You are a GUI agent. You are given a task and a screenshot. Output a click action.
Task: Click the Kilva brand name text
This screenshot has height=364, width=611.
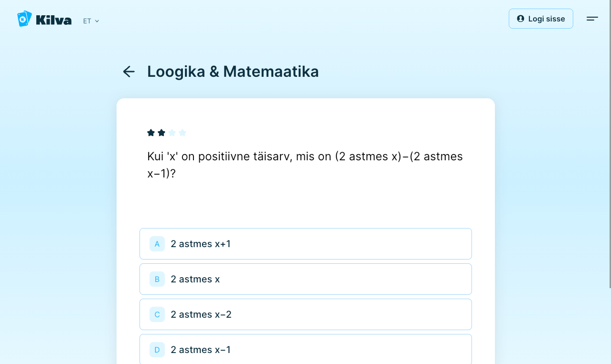click(x=54, y=20)
